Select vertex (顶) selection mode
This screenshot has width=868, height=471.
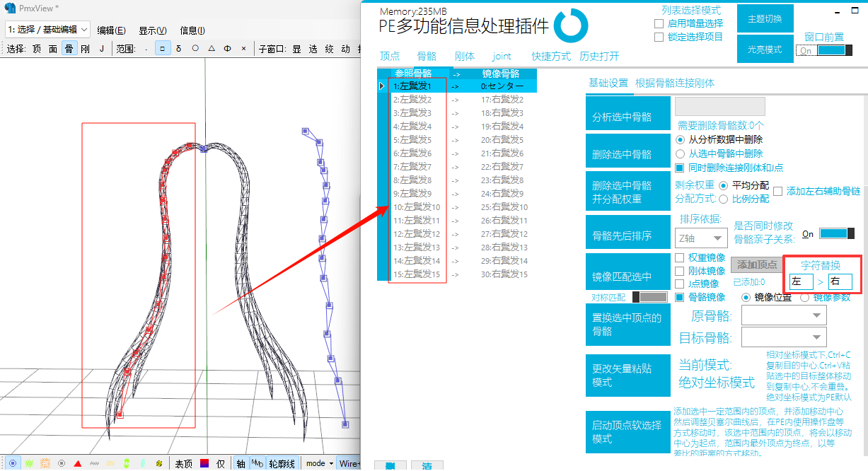(37, 49)
